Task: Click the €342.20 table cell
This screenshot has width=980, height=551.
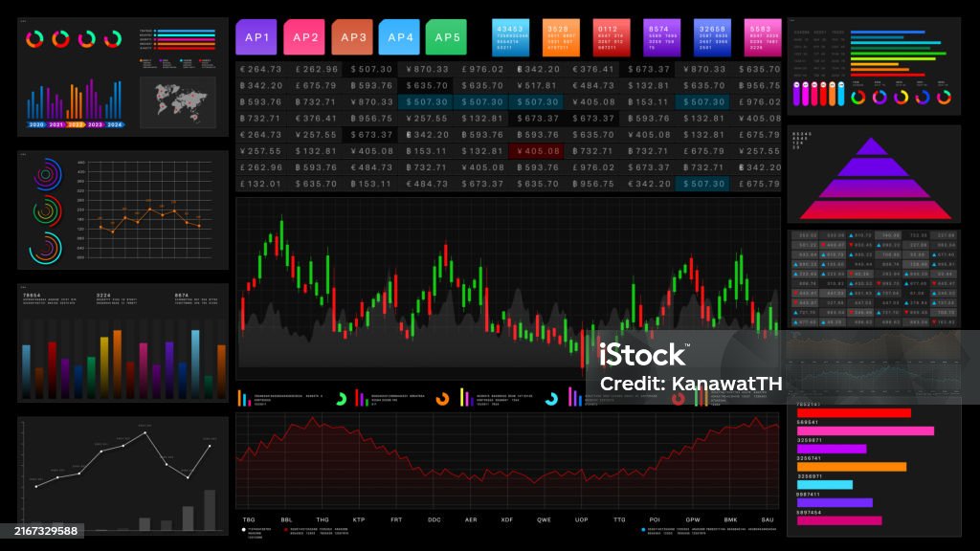Action: point(649,185)
